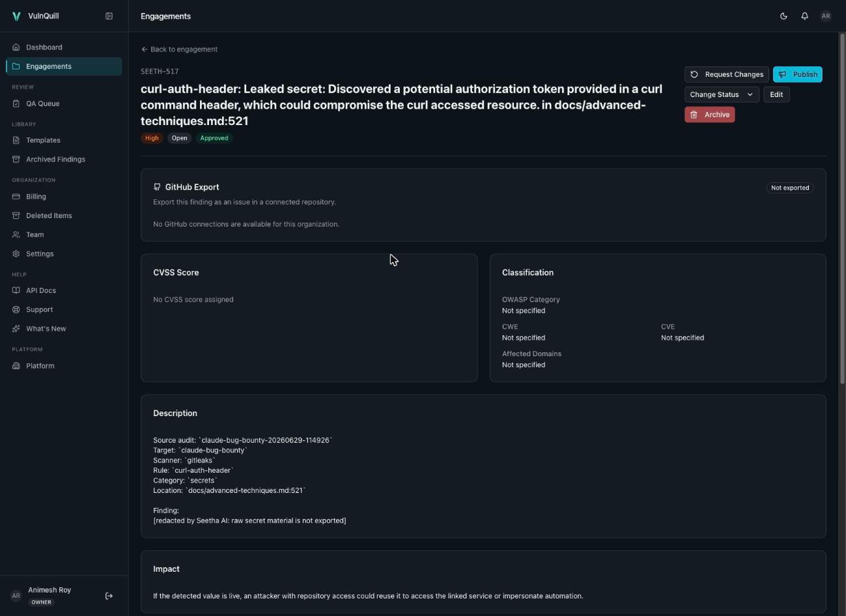Click the refresh icon in Request Changes
The width and height of the screenshot is (846, 616).
point(694,74)
